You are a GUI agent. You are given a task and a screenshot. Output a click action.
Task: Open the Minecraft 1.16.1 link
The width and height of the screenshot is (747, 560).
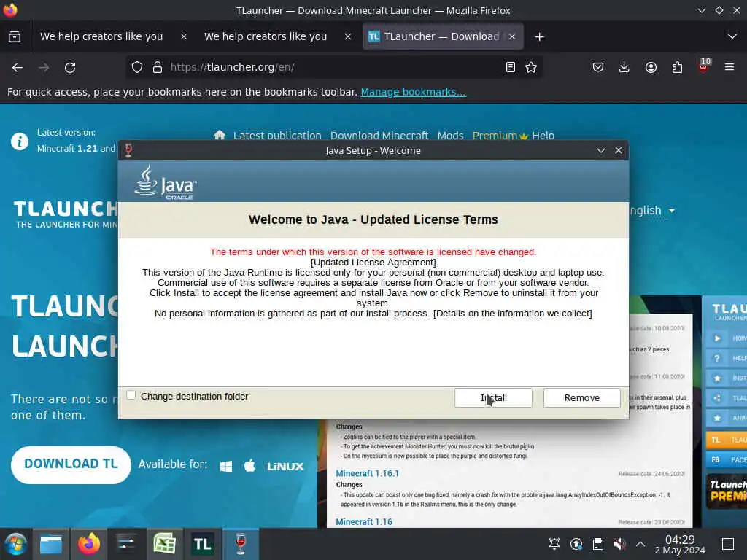[368, 473]
